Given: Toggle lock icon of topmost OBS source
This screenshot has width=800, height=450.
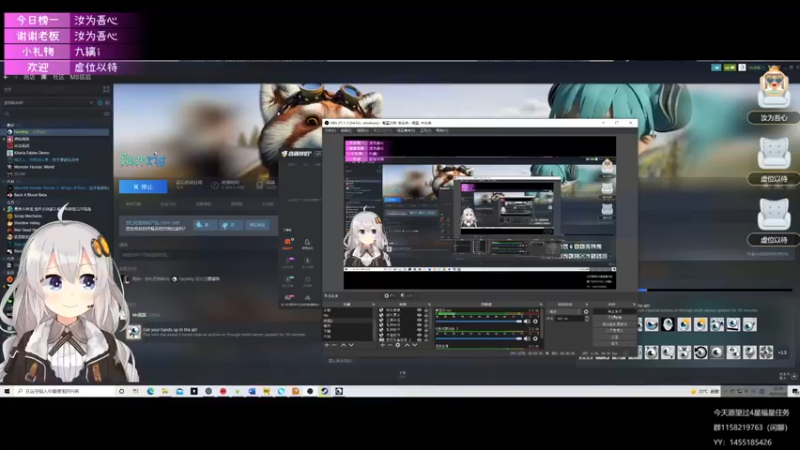Looking at the screenshot, I should pos(426,310).
